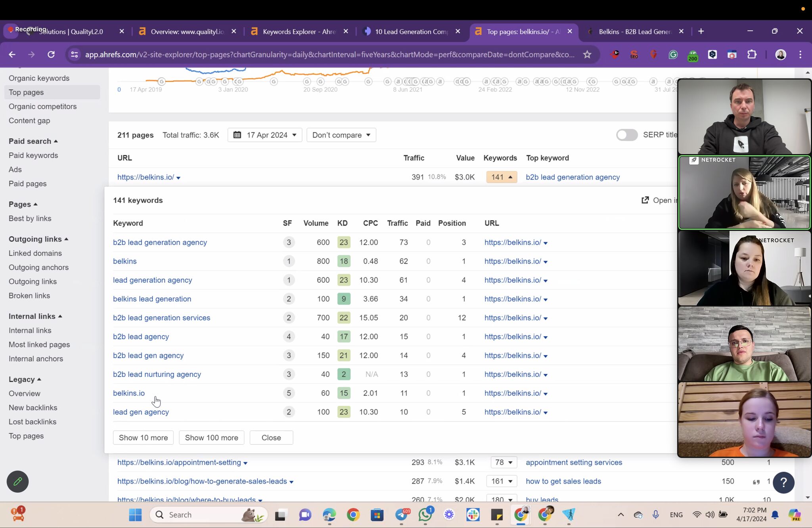
Task: Open the browser Extensions puzzle icon
Action: tap(752, 54)
